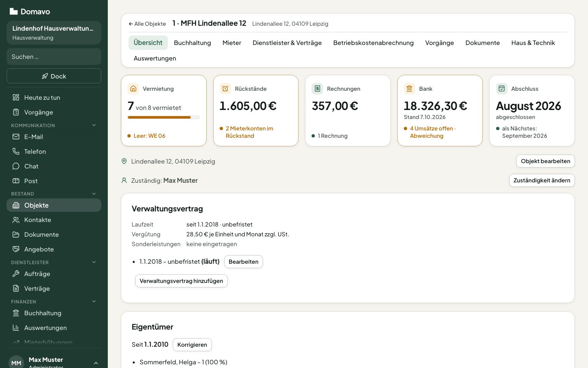The image size is (588, 368).
Task: Open Auswertungen in the sidebar
Action: coord(54,328)
